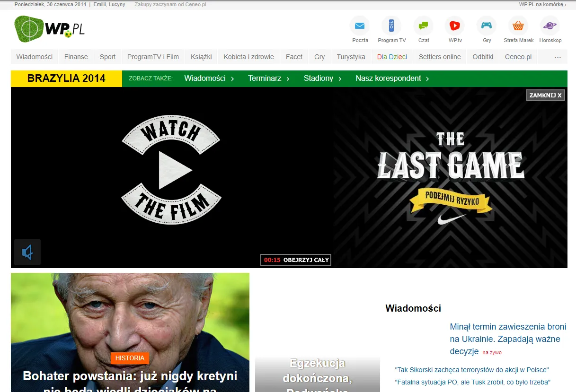Open the Egzekucja dokończona article tile
576x392 pixels.
pos(318,374)
